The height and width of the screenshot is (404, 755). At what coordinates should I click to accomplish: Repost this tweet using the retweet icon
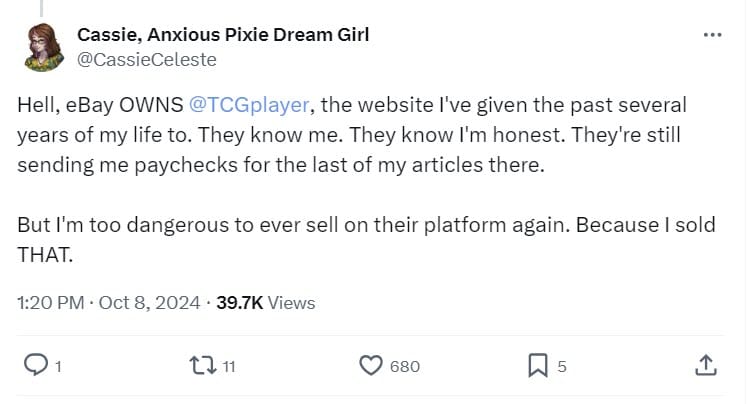pos(201,366)
